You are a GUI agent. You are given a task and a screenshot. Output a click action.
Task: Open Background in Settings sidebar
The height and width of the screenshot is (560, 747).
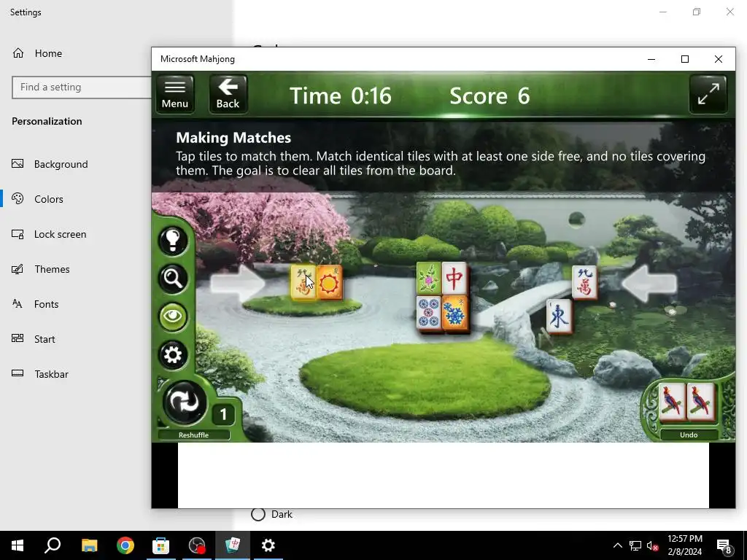61,164
